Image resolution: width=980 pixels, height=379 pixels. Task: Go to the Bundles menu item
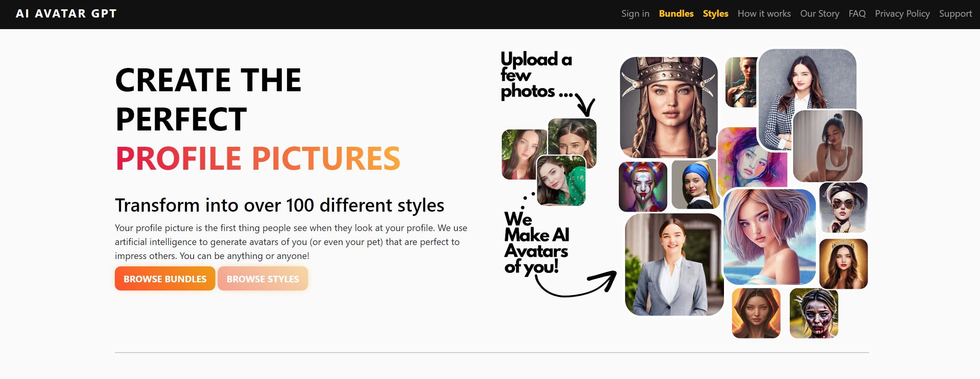coord(676,14)
